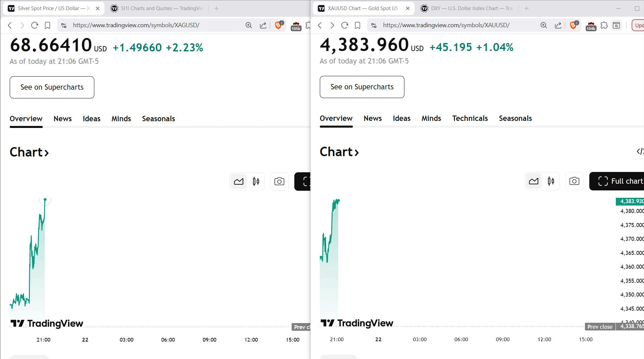Take a snapshot of the silver chart
Image resolution: width=644 pixels, height=359 pixels.
(x=279, y=182)
